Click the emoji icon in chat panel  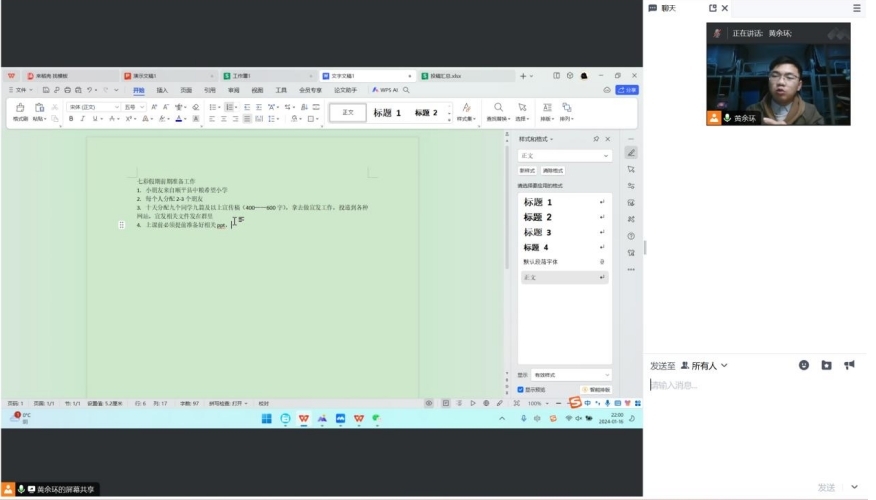(x=804, y=365)
